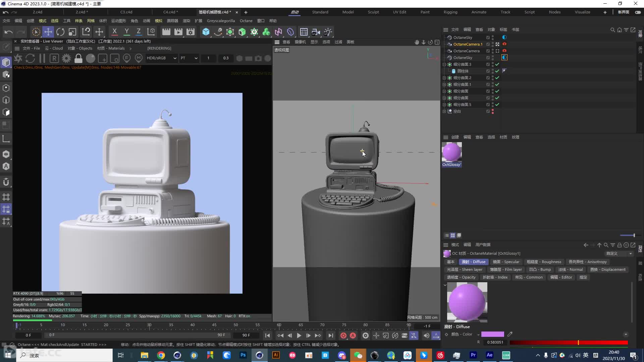Restart render in Live Viewer

(30, 58)
